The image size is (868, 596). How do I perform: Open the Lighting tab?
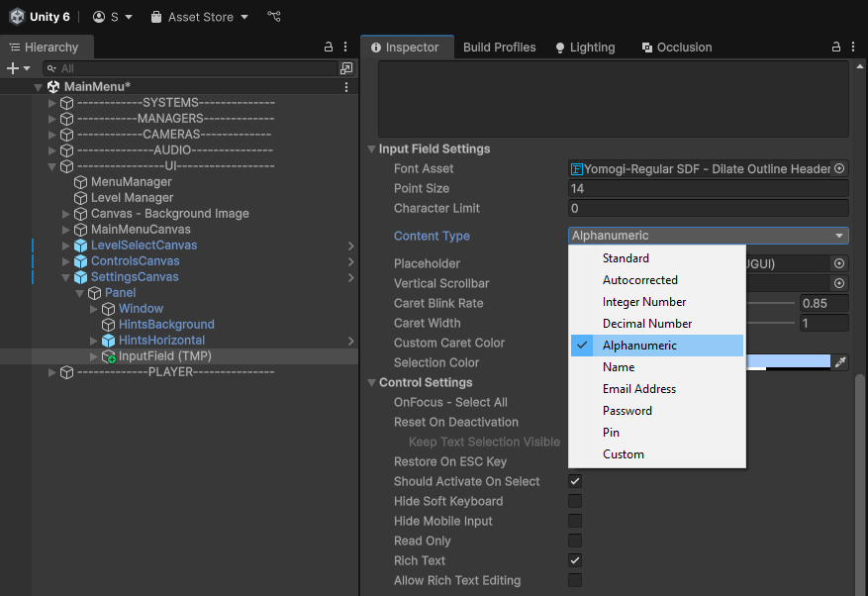[586, 48]
